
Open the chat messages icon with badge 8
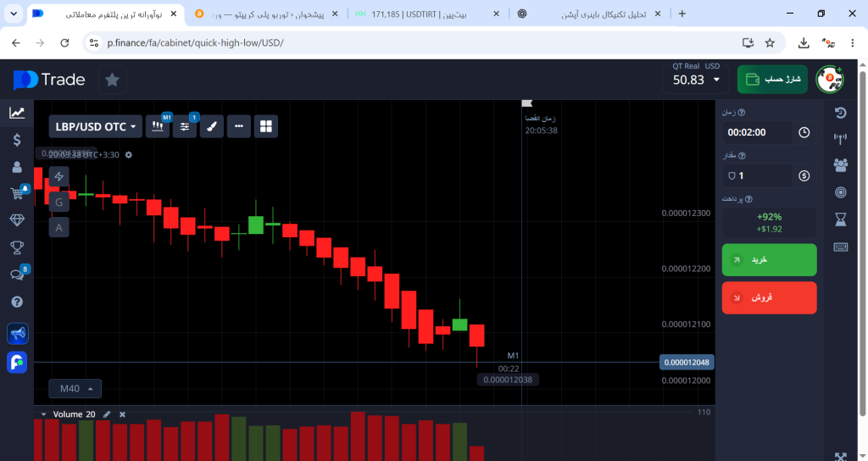[18, 274]
